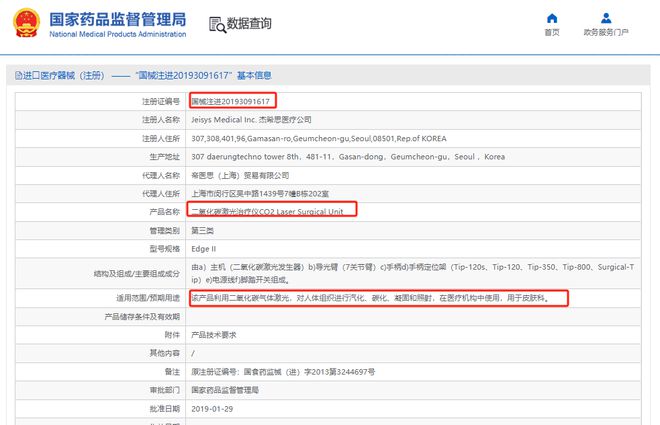Click the 批准日期 row label
Image resolution: width=660 pixels, height=425 pixels.
pos(165,409)
